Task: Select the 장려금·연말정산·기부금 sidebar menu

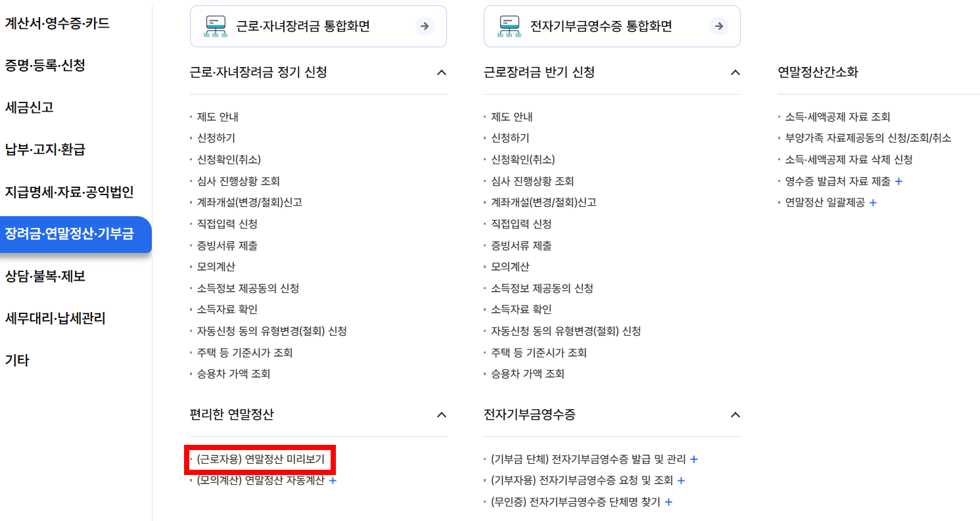Action: point(70,235)
